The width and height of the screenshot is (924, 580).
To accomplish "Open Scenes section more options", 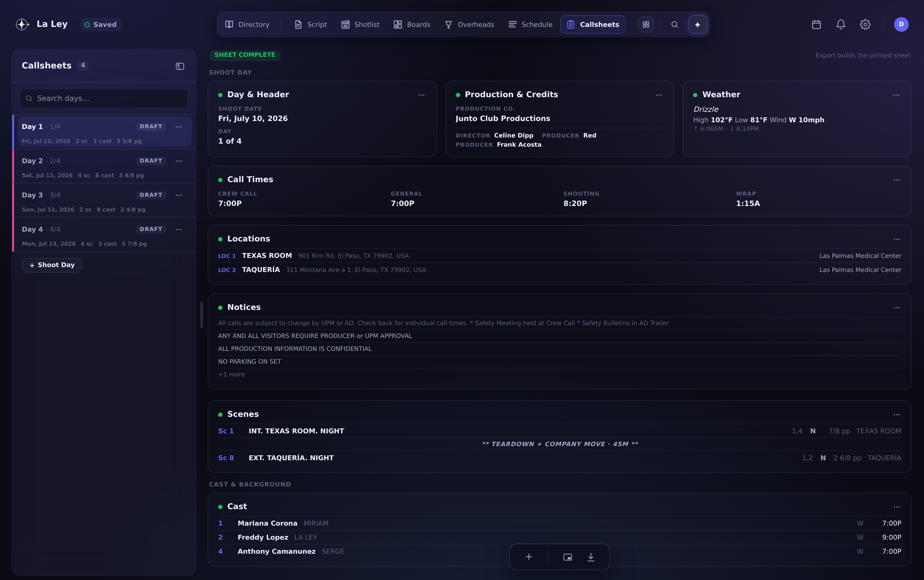I will (897, 415).
